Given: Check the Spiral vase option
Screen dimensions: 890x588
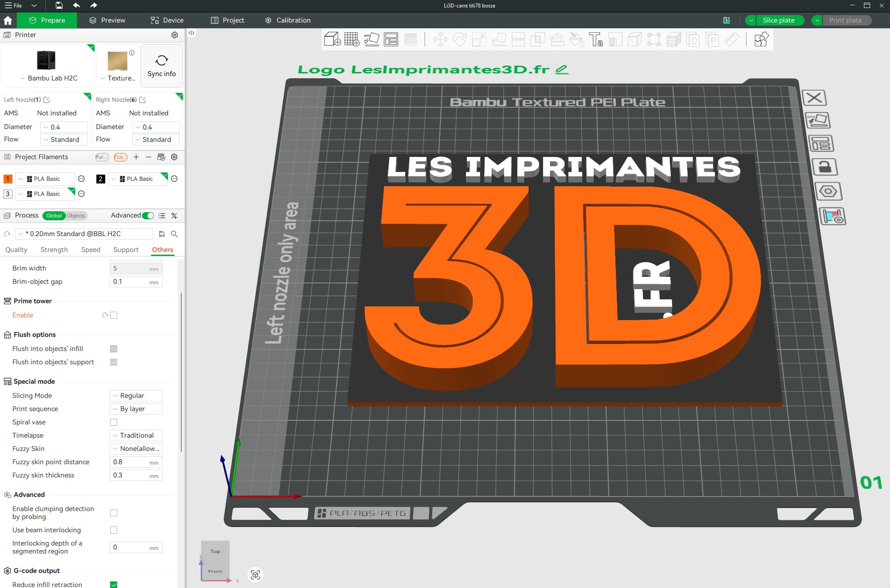Looking at the screenshot, I should (x=114, y=422).
